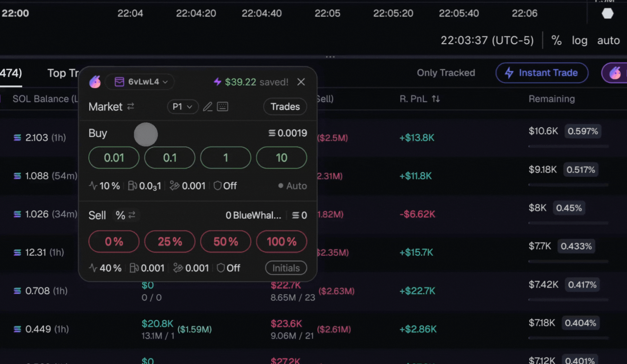The height and width of the screenshot is (364, 627).
Task: Open the Trades tab in panel
Action: click(285, 107)
